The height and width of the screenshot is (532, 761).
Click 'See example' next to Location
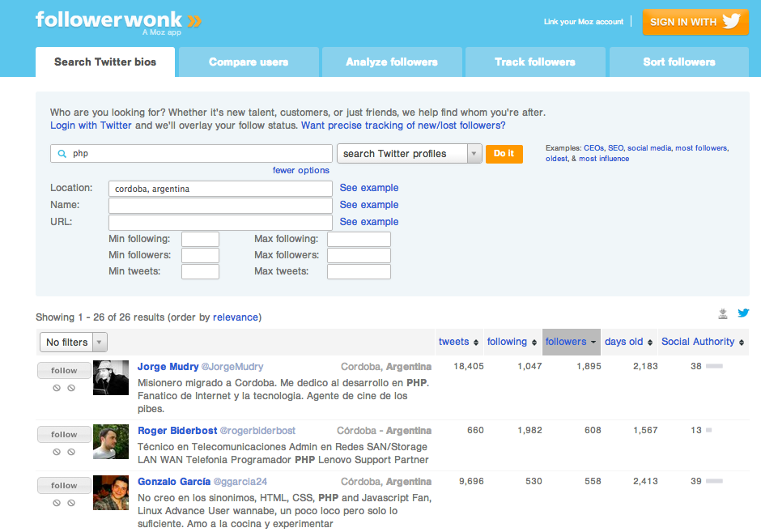click(x=369, y=188)
